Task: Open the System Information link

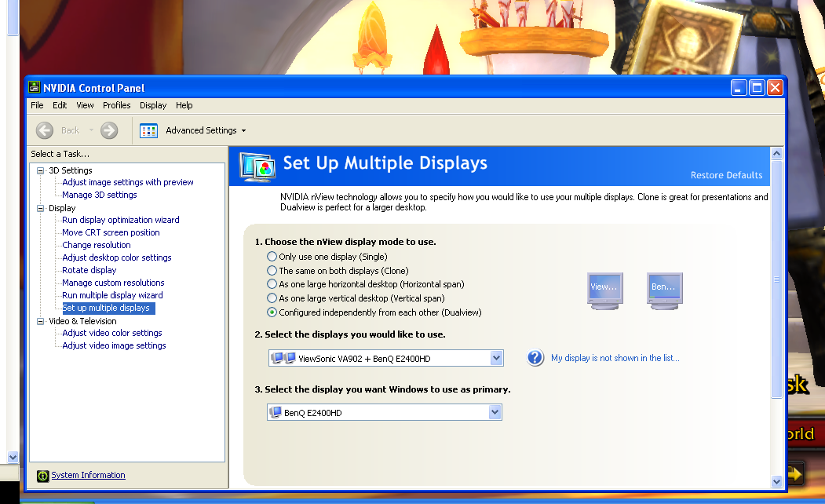Action: [89, 475]
